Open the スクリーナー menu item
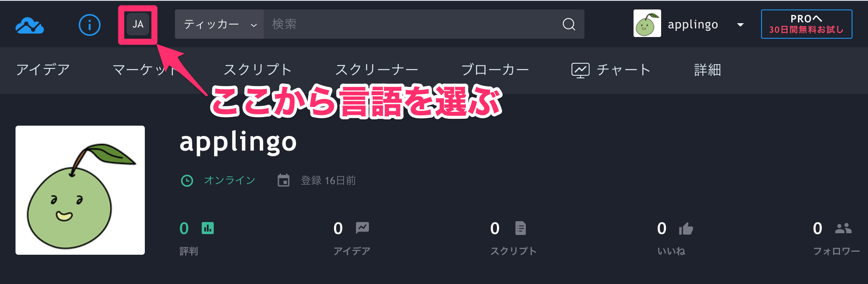868x284 pixels. tap(377, 70)
